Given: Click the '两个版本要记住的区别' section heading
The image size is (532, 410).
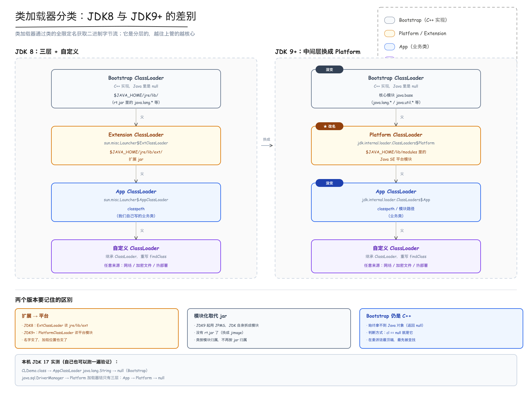Looking at the screenshot, I should (x=44, y=300).
